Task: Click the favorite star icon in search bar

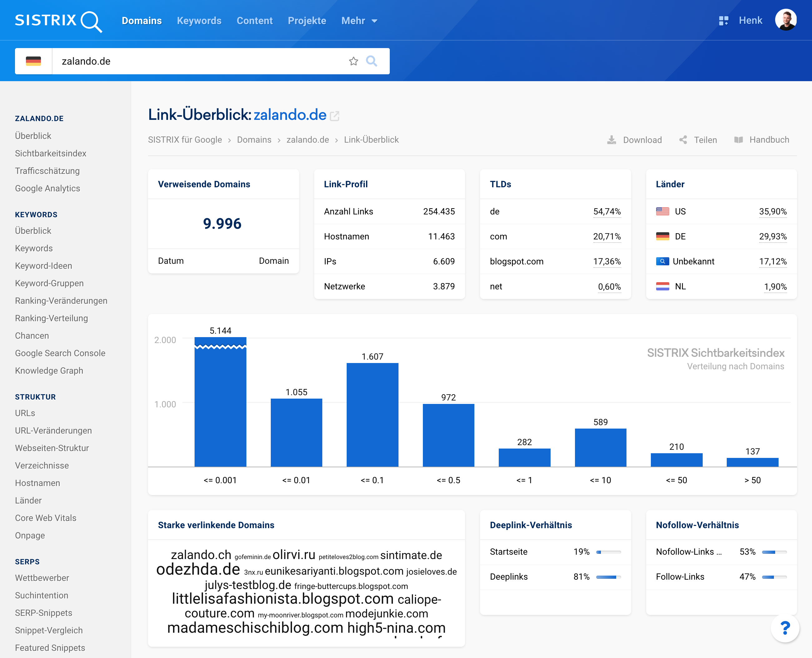Action: pos(354,61)
